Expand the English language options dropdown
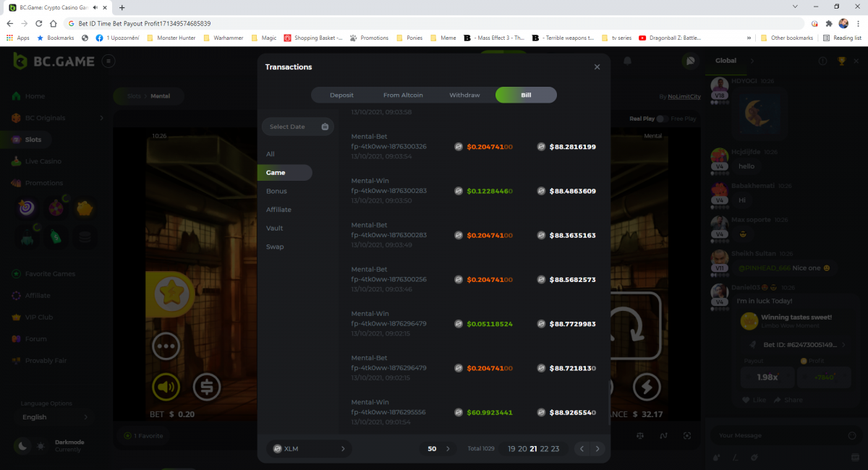The width and height of the screenshot is (868, 470). 55,417
